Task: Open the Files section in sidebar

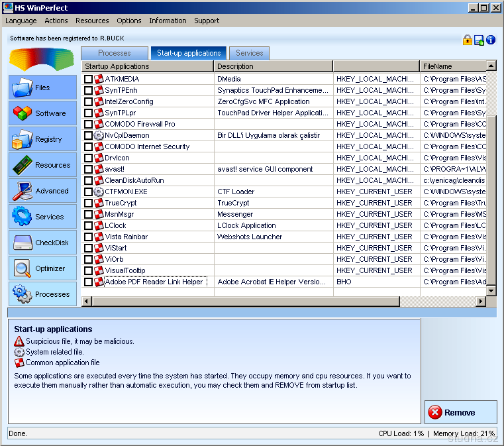Action: [42, 87]
